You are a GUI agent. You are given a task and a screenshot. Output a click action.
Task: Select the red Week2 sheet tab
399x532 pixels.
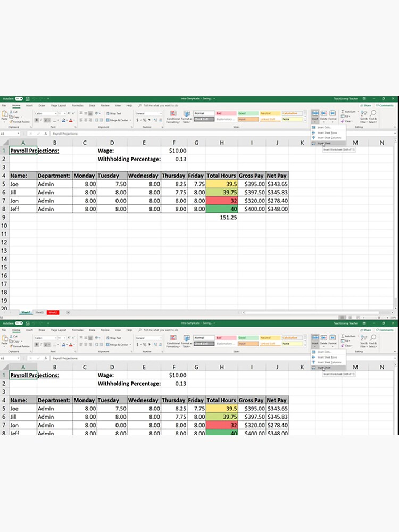coord(53,312)
